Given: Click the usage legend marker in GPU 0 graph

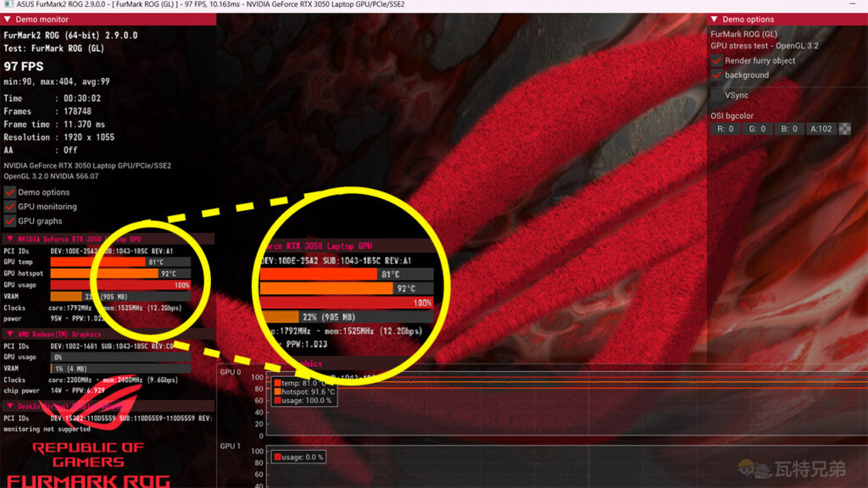Looking at the screenshot, I should pos(277,401).
